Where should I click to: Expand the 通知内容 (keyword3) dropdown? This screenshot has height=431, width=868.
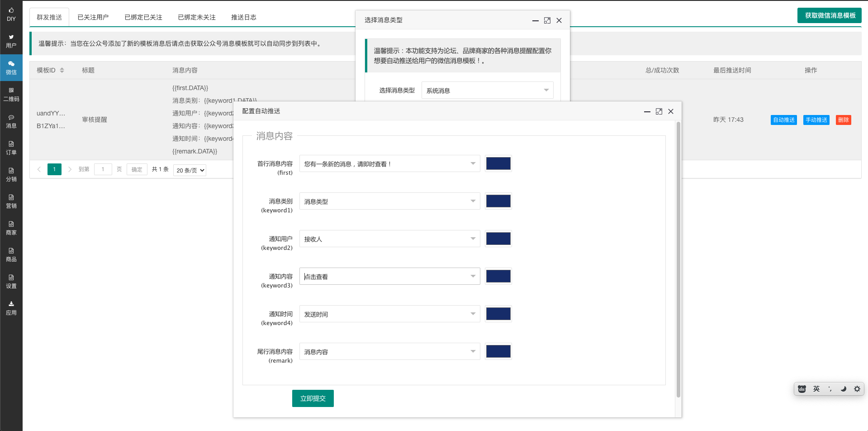[389, 276]
